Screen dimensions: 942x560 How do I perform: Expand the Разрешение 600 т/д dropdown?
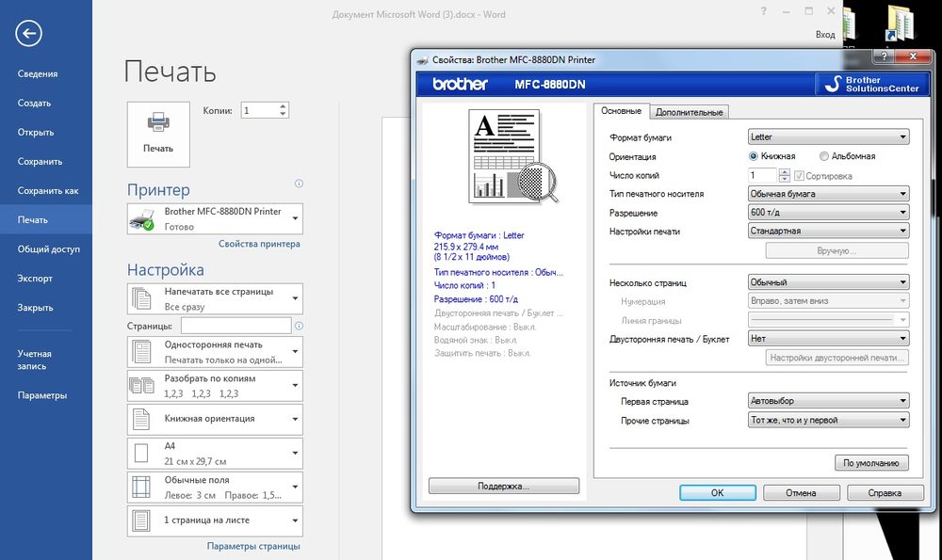tap(828, 213)
